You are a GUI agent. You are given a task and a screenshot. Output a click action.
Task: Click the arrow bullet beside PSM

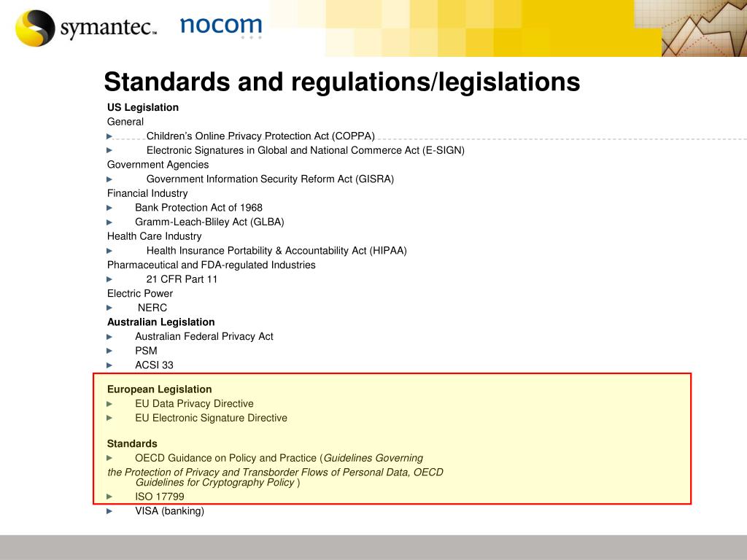[109, 351]
